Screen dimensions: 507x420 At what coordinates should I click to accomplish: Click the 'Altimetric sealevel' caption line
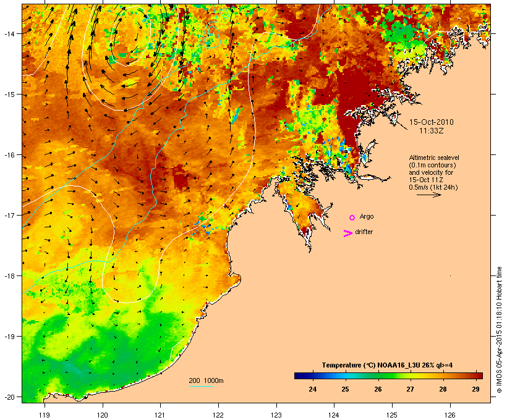pos(434,157)
